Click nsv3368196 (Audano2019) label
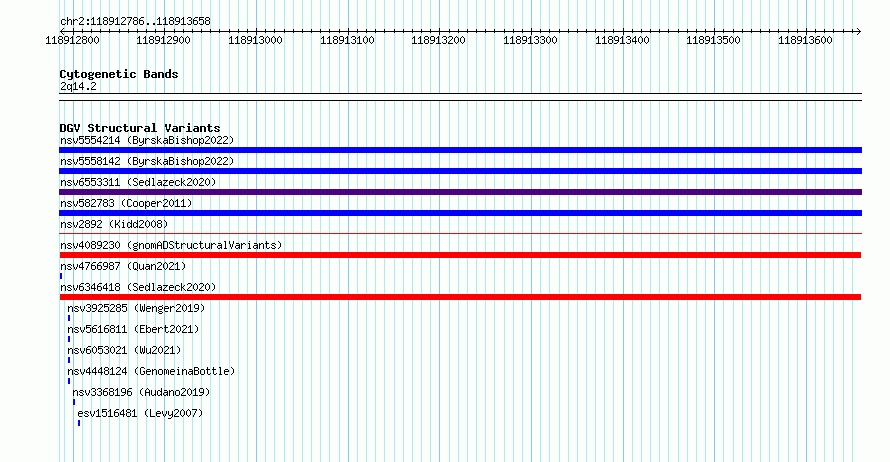The width and height of the screenshot is (890, 462). 141,392
